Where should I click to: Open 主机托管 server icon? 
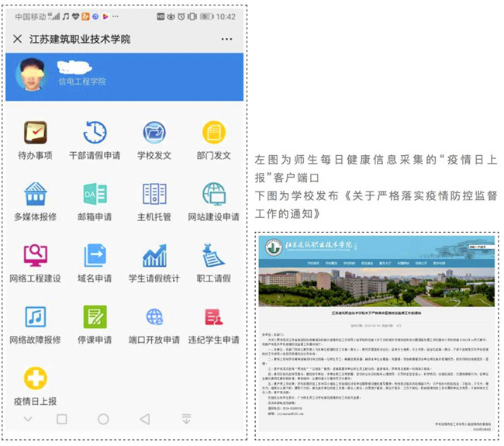[x=154, y=194]
